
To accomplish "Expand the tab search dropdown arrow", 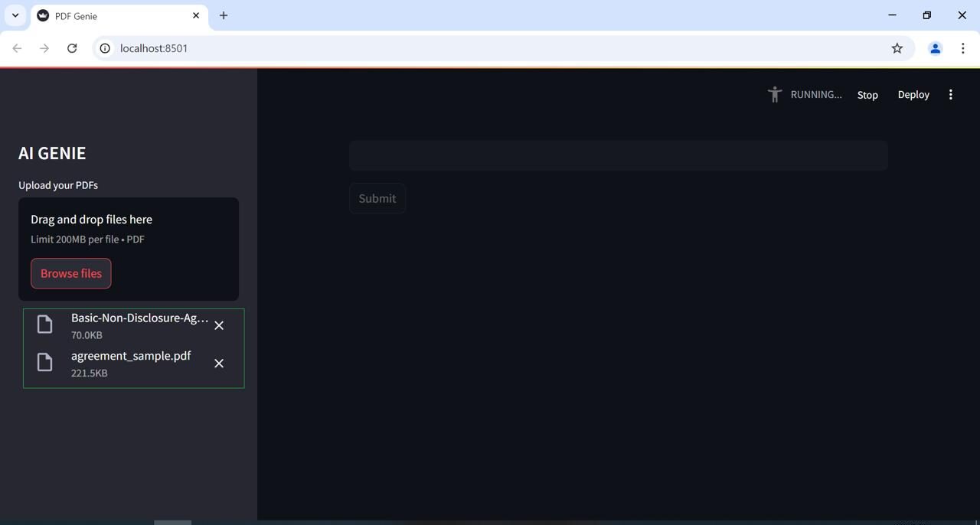I will pos(15,15).
